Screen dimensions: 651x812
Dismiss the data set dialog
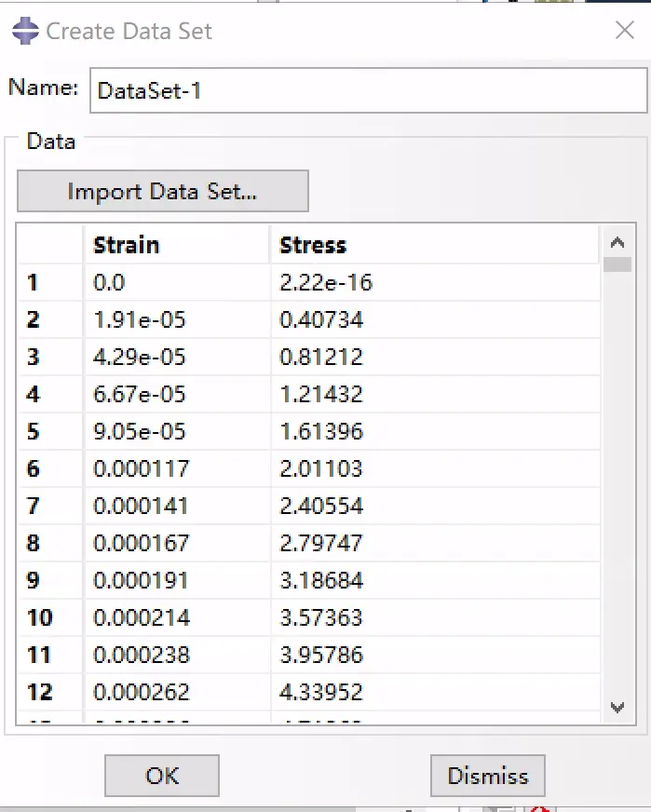coord(487,776)
